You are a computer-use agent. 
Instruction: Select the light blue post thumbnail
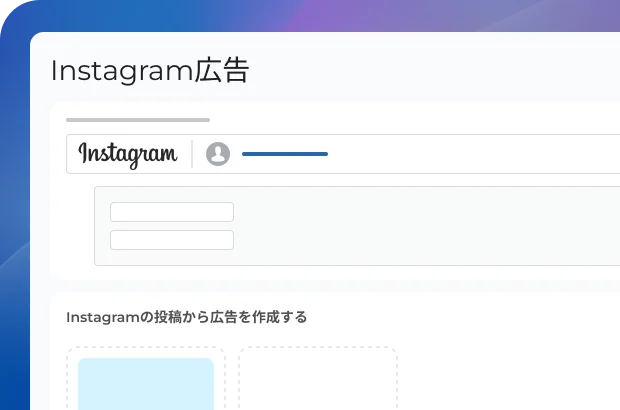[146, 384]
